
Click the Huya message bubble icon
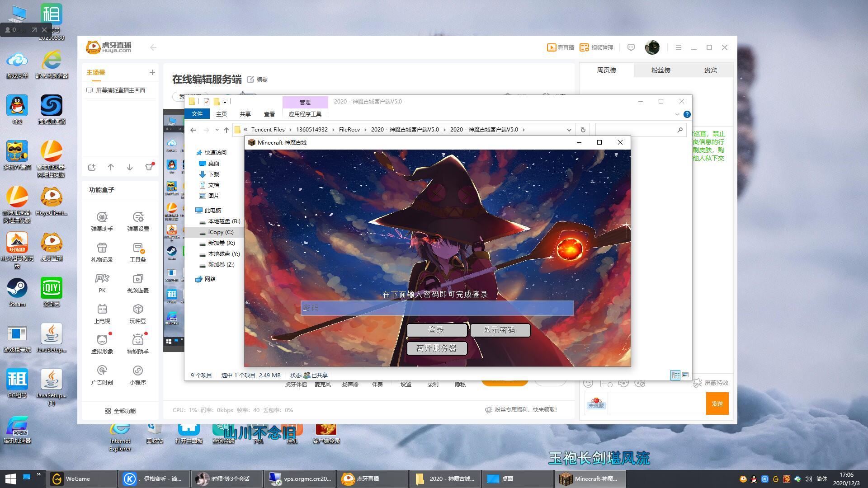pos(631,47)
